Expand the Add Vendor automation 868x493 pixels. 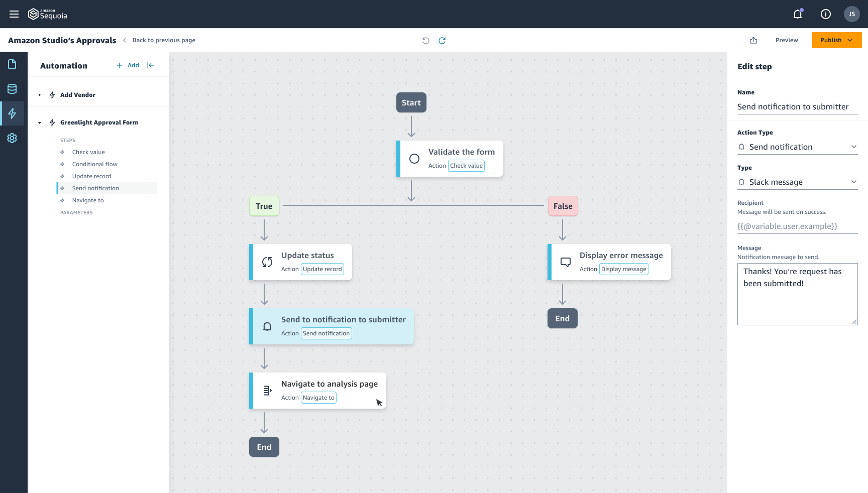point(39,94)
